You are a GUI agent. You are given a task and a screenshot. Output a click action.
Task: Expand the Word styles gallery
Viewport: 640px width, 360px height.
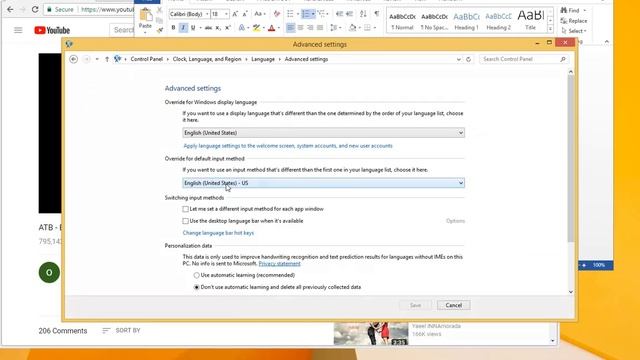pos(550,29)
